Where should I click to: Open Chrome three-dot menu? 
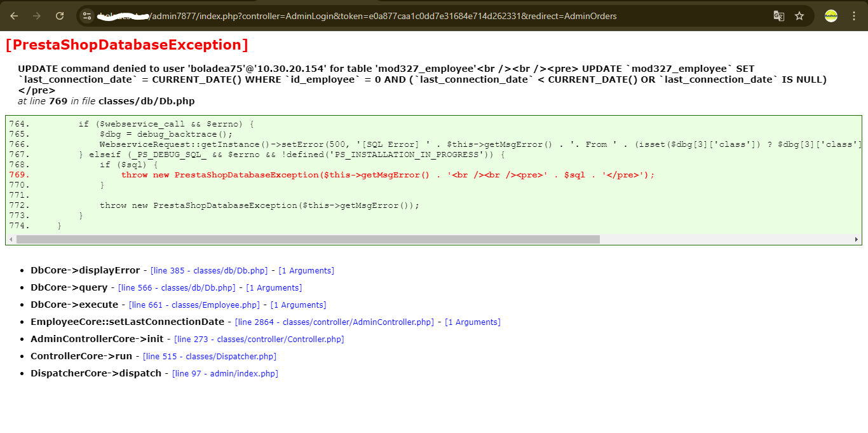pos(853,16)
